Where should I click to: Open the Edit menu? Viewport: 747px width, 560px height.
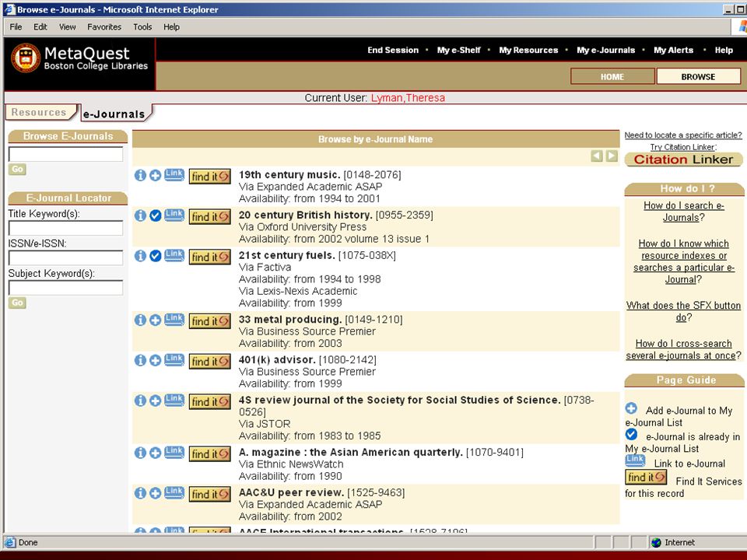pyautogui.click(x=40, y=27)
